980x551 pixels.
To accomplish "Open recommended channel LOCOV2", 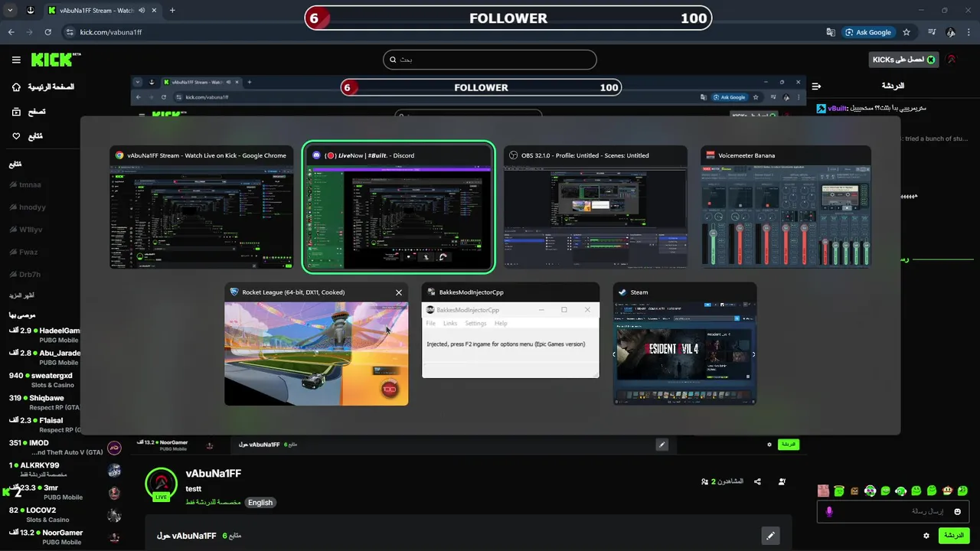I will coord(65,514).
